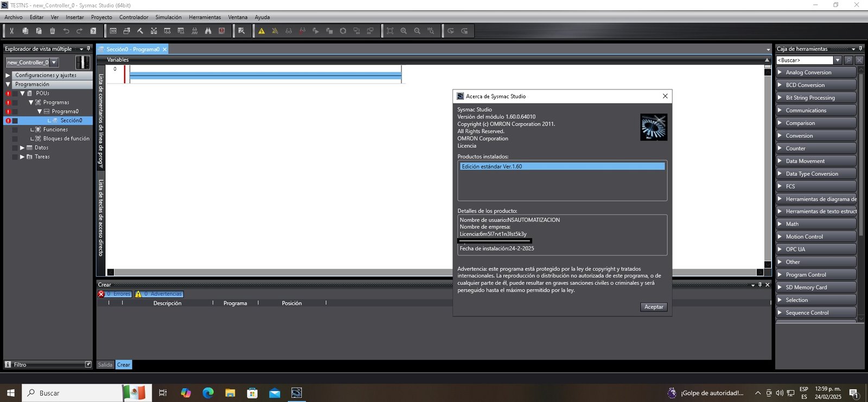
Task: Click the circular sync toolbar icon
Action: pyautogui.click(x=343, y=31)
